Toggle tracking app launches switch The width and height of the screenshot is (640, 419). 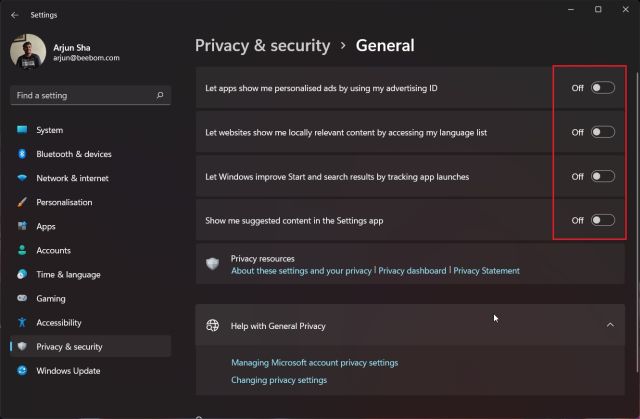click(602, 176)
